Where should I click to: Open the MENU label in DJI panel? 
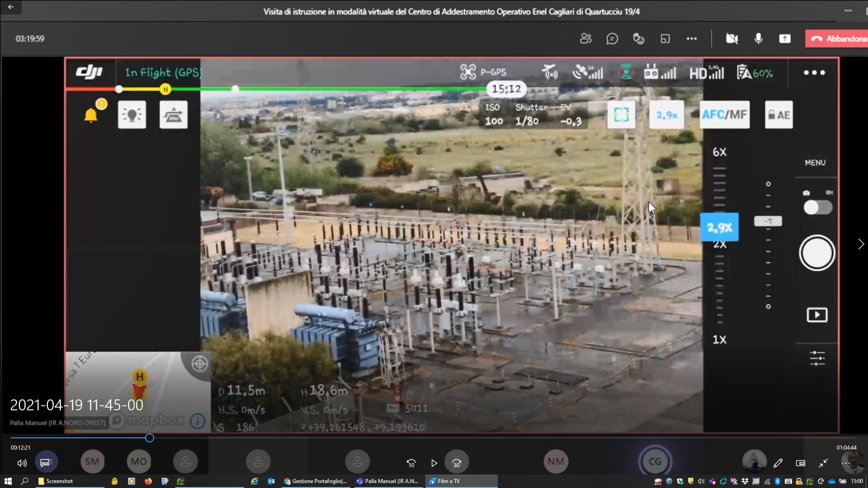click(x=815, y=163)
